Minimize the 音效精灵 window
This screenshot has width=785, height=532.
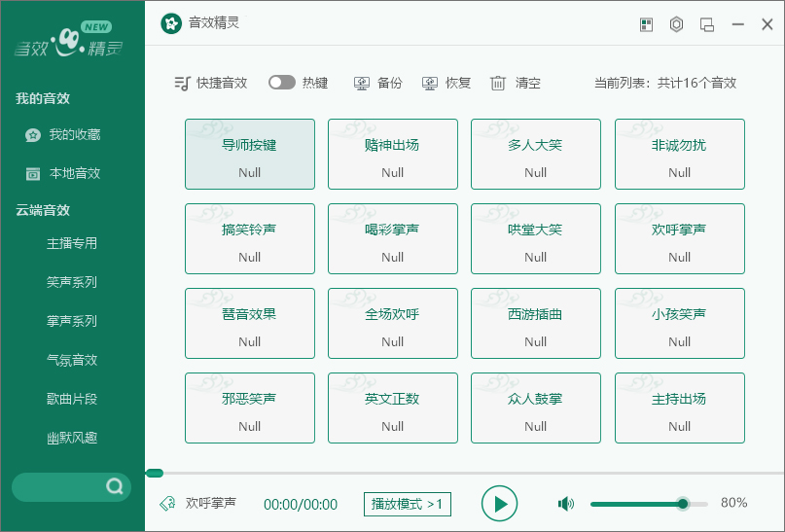(737, 24)
